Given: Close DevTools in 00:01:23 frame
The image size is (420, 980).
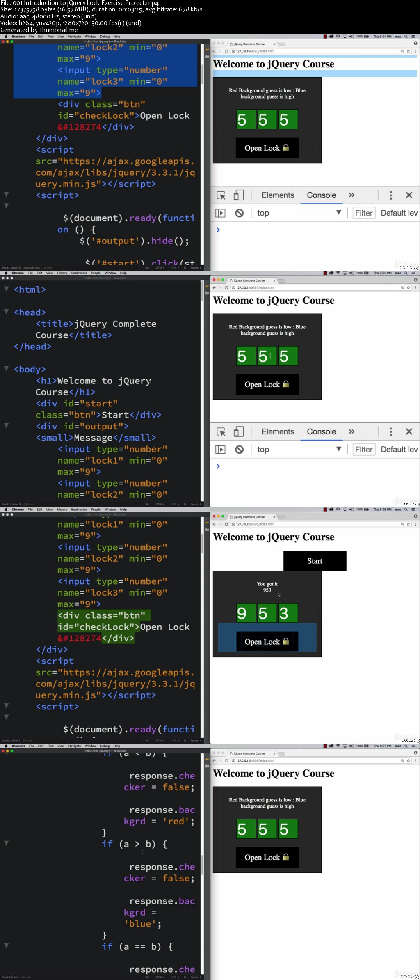Looking at the screenshot, I should point(409,432).
